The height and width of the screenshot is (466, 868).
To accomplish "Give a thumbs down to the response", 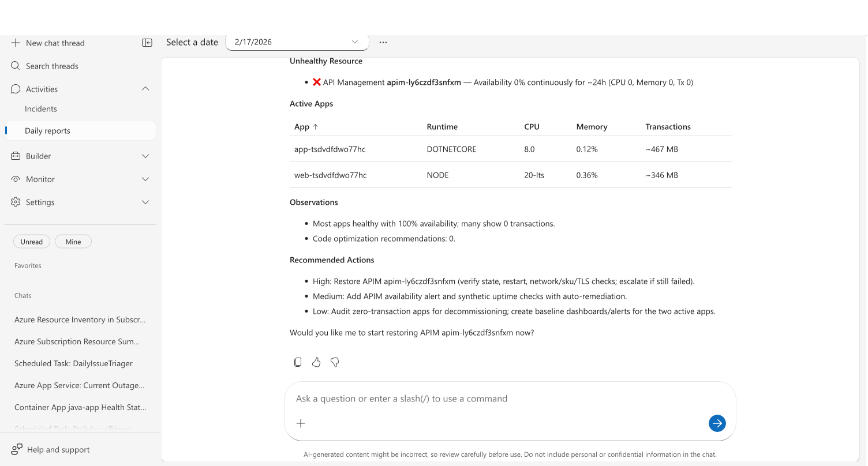I will pyautogui.click(x=335, y=362).
